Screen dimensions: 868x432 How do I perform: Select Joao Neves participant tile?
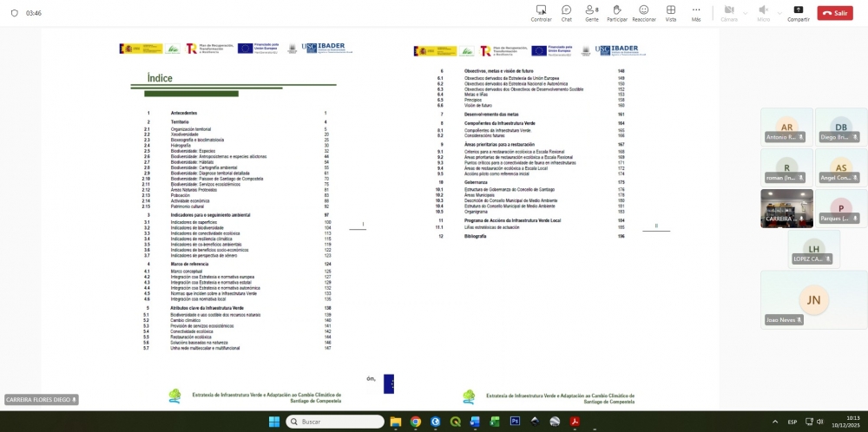pyautogui.click(x=813, y=299)
